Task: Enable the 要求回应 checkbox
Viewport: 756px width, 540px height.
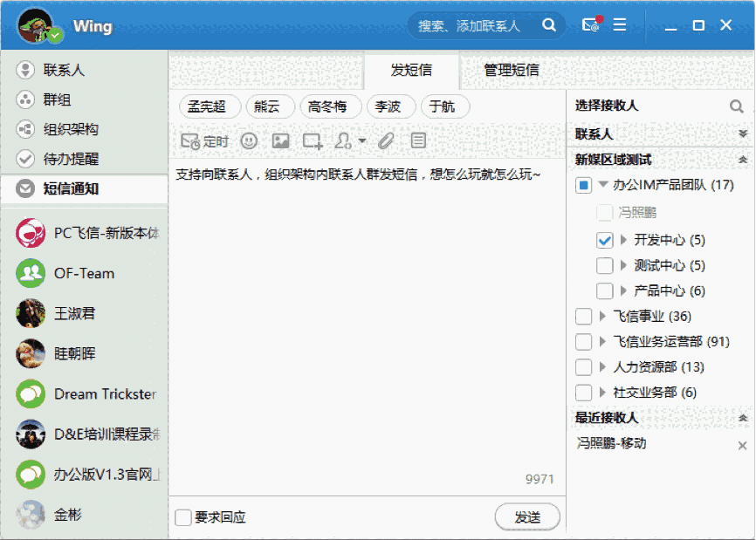Action: (183, 517)
